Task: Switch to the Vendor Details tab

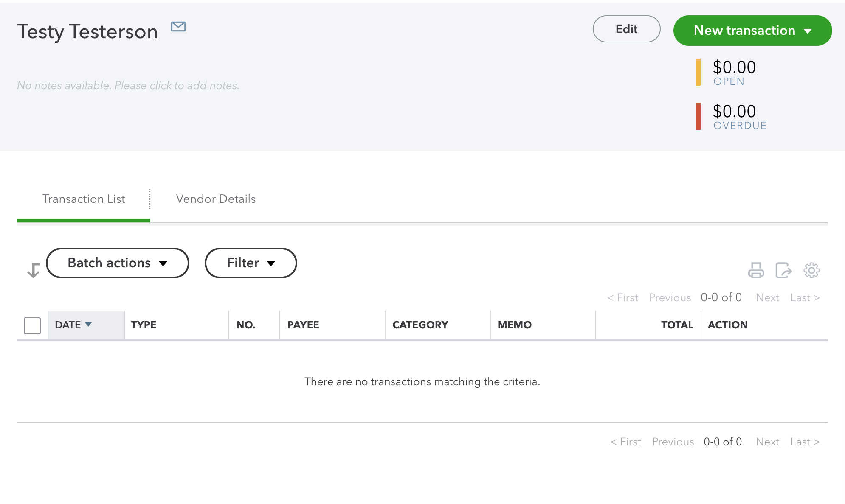Action: click(x=215, y=199)
